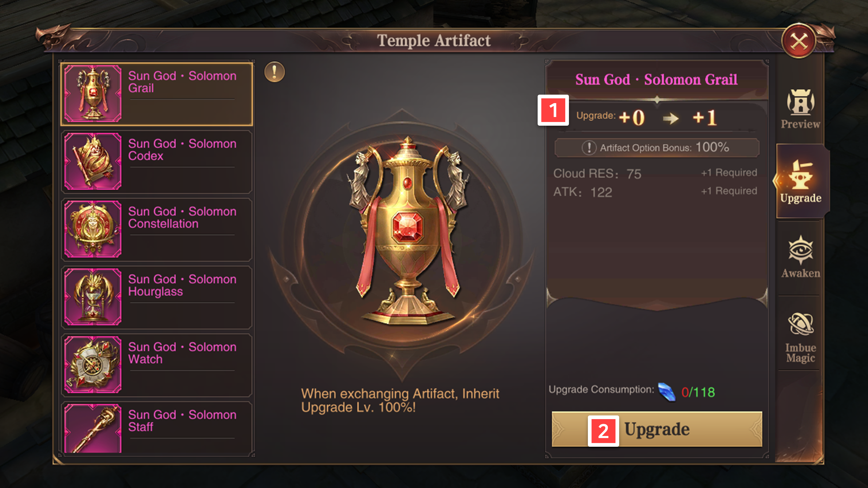The height and width of the screenshot is (488, 868).
Task: Click the yellow exclamation info icon
Action: pos(274,72)
